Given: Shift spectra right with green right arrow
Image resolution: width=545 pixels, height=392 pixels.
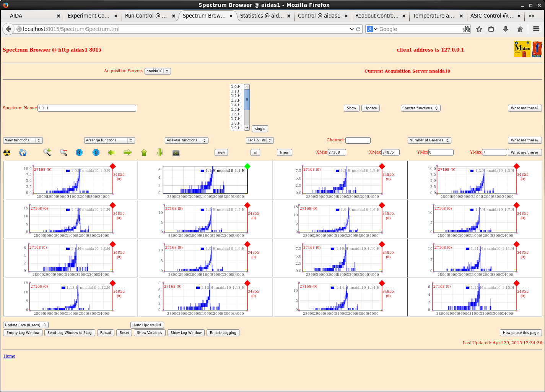Looking at the screenshot, I should (128, 152).
